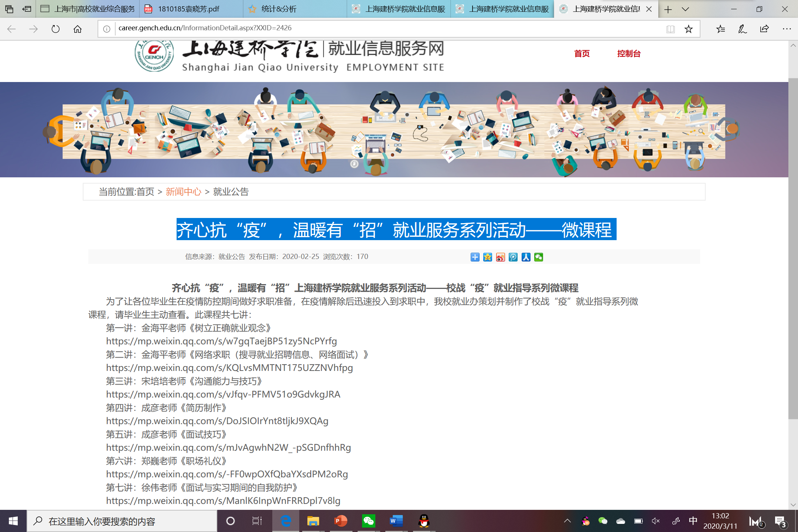Open the Favorites hub icon
The width and height of the screenshot is (798, 532).
(x=720, y=29)
